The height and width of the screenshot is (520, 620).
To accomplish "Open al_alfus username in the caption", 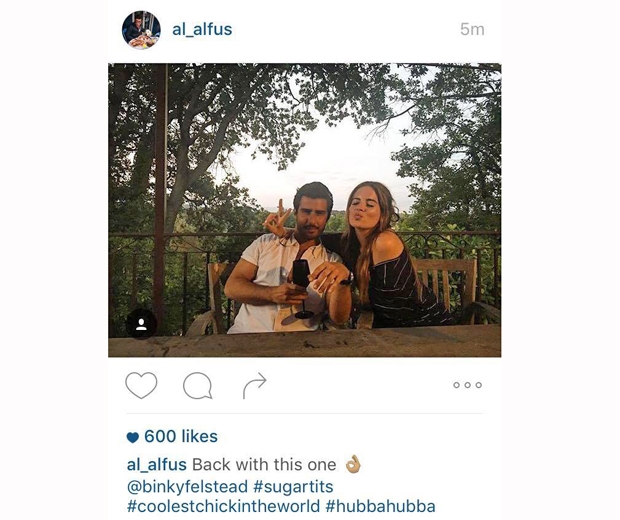I will pos(157,465).
